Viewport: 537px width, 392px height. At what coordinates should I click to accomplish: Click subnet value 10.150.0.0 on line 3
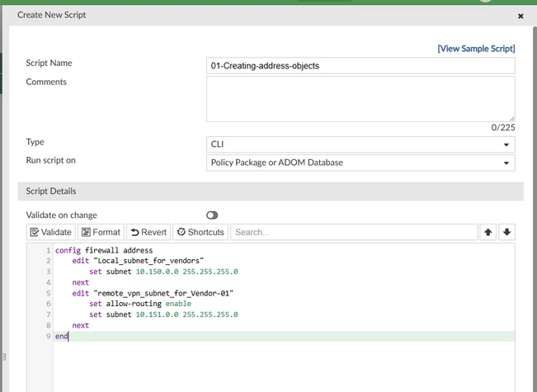pos(157,272)
